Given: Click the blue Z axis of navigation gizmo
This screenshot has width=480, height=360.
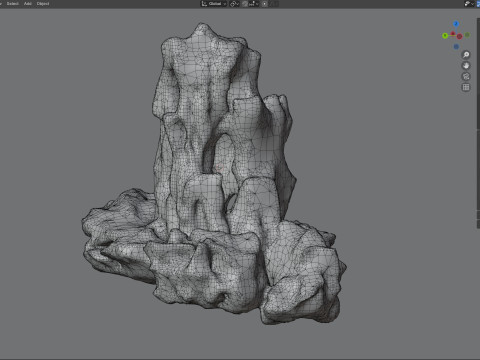Looking at the screenshot, I should click(456, 24).
